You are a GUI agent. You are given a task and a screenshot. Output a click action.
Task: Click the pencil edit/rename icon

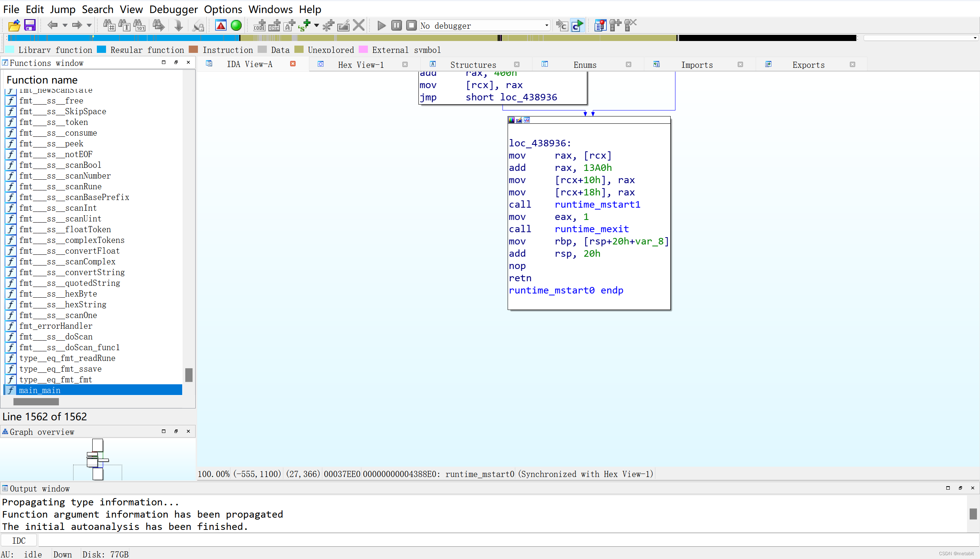point(343,26)
